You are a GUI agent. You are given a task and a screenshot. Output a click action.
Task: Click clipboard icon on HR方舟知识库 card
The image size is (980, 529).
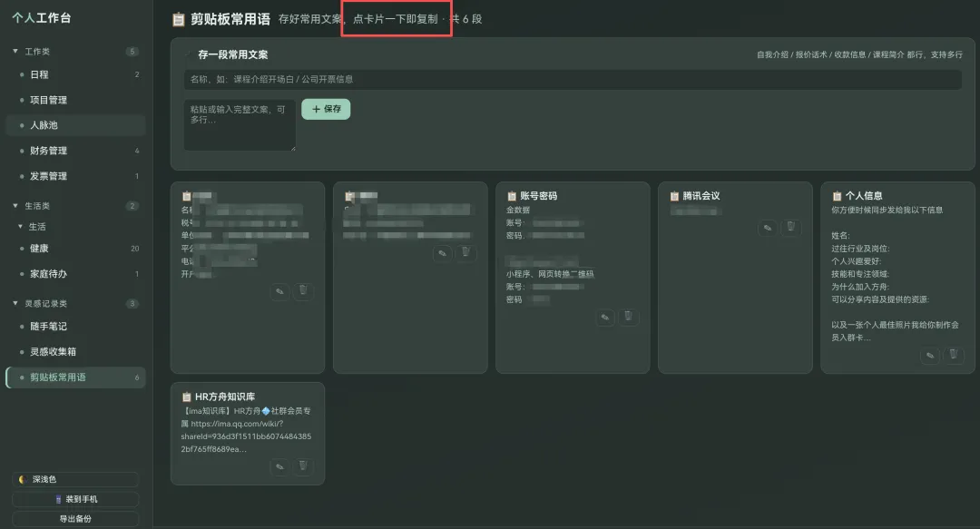coord(186,397)
